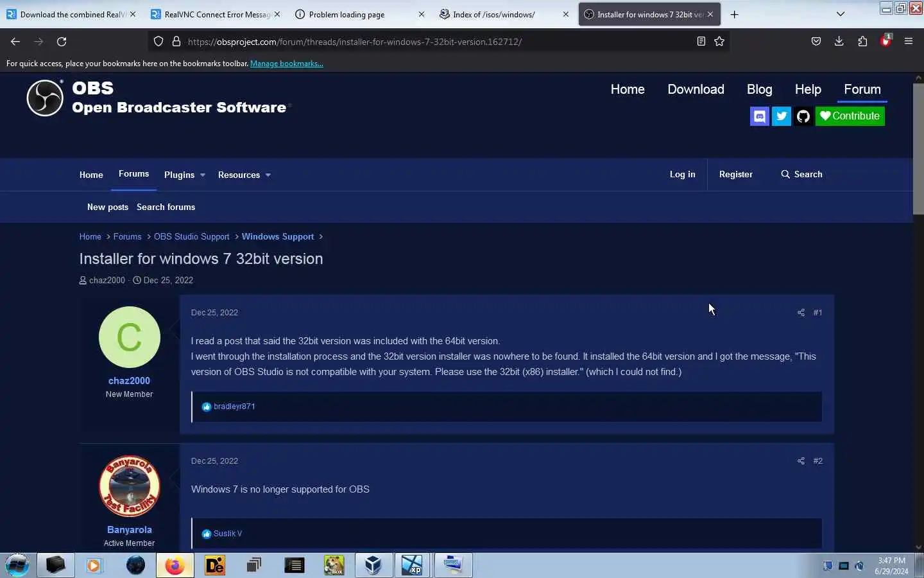Click post number #1 permalink
The height and width of the screenshot is (578, 924).
pos(817,313)
